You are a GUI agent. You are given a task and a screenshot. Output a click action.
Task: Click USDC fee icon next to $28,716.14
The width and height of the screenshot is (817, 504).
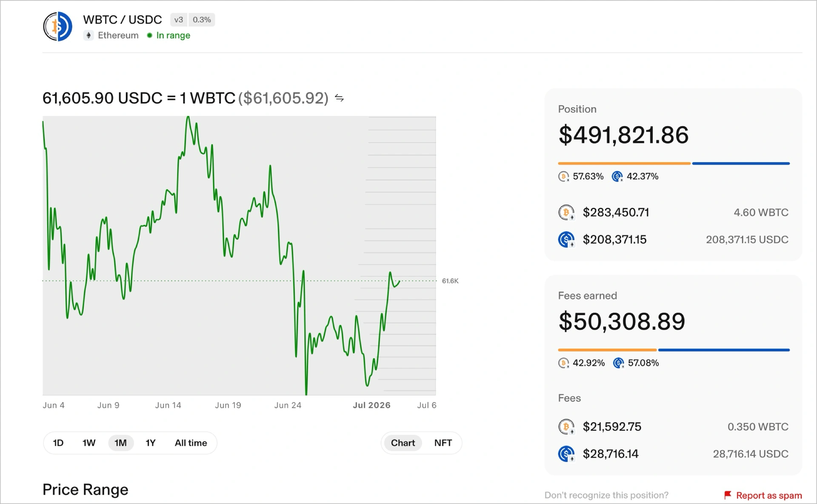(566, 454)
